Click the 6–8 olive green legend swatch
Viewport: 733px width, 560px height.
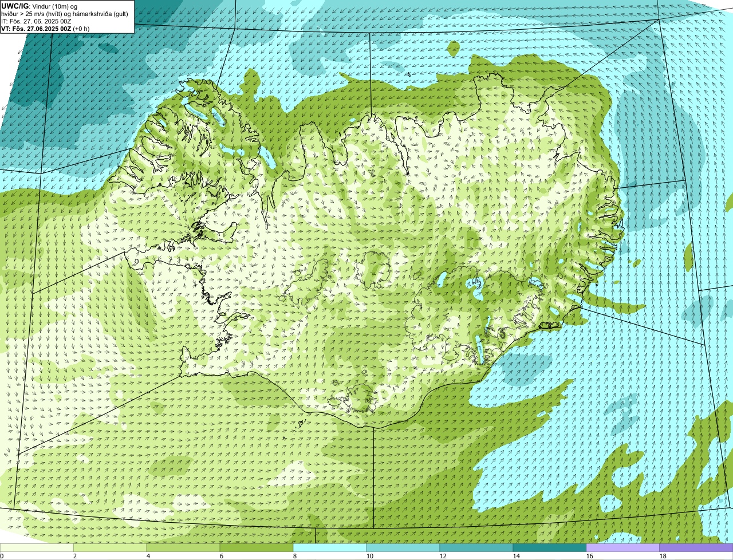point(257,548)
